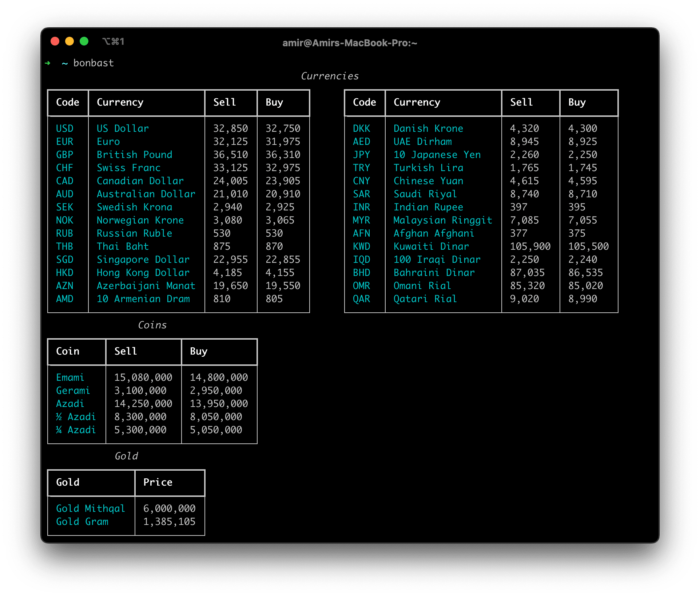Click the green zoom window button

click(x=84, y=41)
